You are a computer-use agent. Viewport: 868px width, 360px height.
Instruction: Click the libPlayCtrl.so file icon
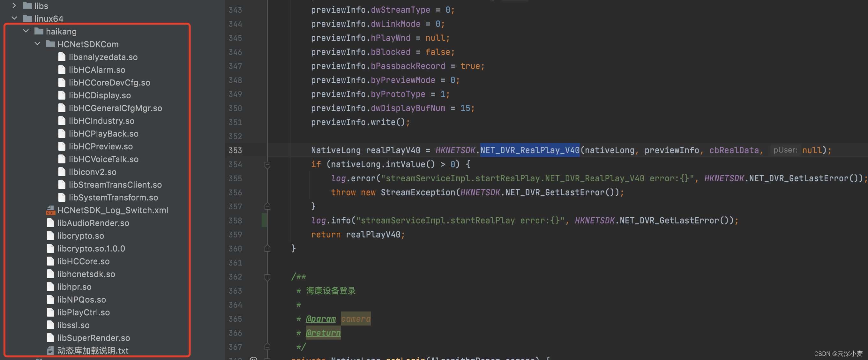[x=50, y=312]
